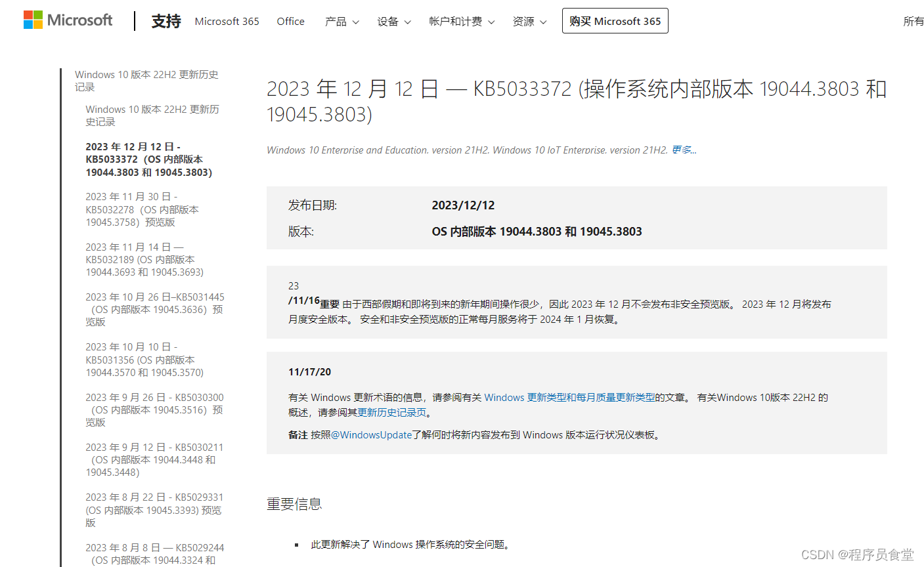This screenshot has width=924, height=567.
Task: Click 此更新解决了 Windows 操作系统的安全问题 bullet
Action: (410, 545)
